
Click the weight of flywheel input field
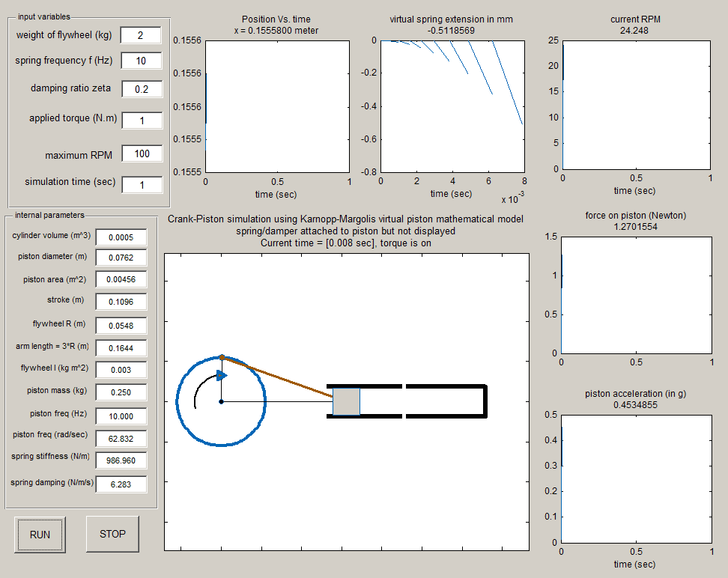(x=141, y=36)
